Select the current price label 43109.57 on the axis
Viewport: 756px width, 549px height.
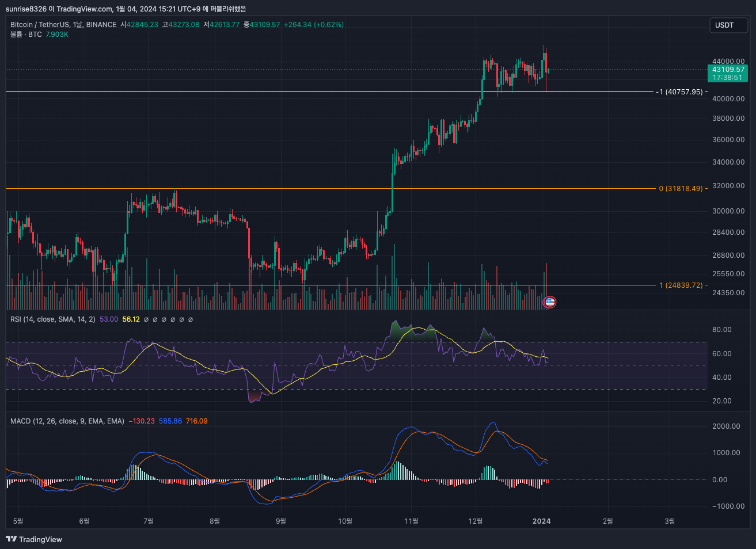tap(728, 70)
